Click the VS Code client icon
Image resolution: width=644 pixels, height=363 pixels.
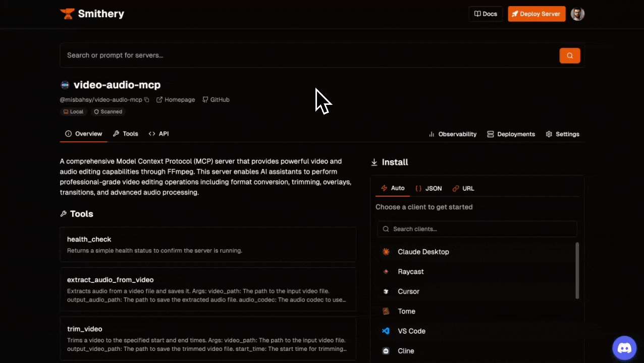[386, 331]
